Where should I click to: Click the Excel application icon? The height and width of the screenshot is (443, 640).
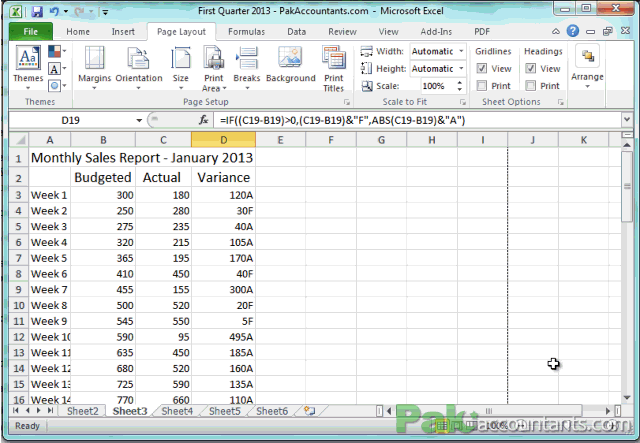tap(16, 11)
